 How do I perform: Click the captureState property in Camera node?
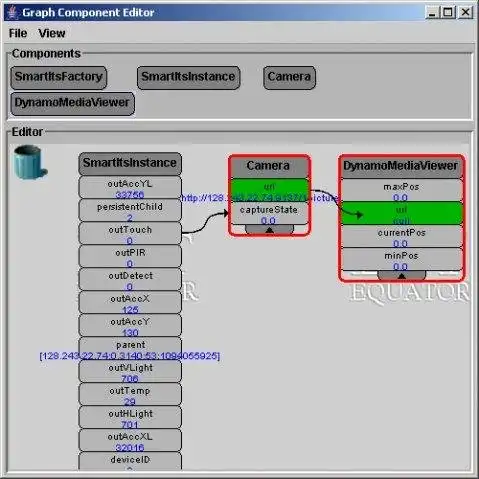269,213
